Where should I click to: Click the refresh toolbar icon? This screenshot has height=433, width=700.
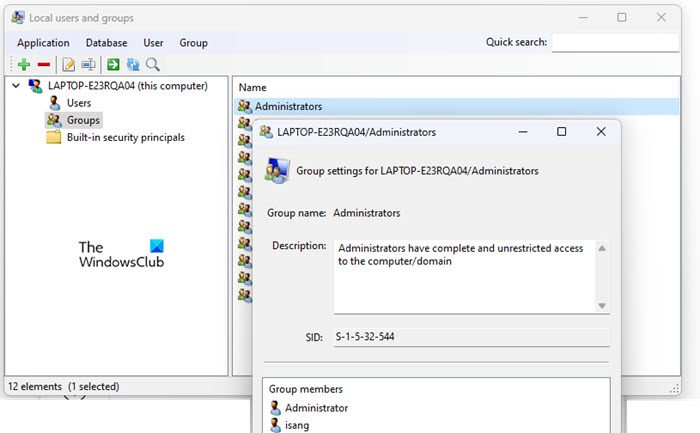point(133,65)
